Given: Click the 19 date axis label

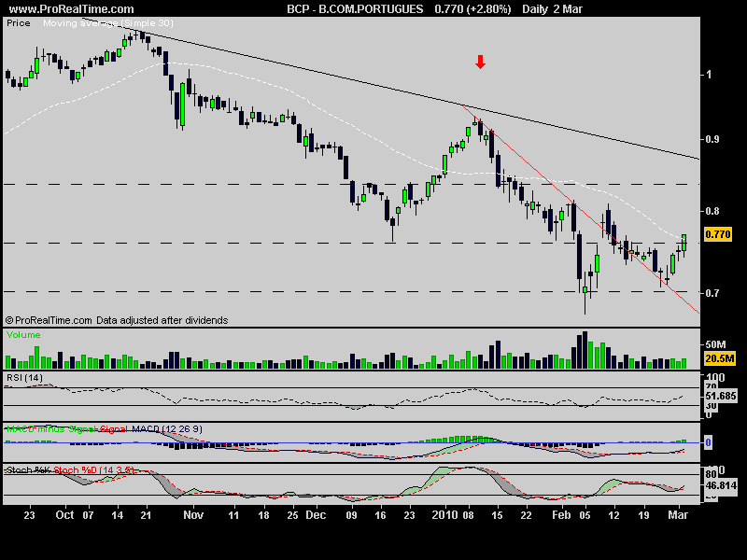Looking at the screenshot, I should (643, 515).
